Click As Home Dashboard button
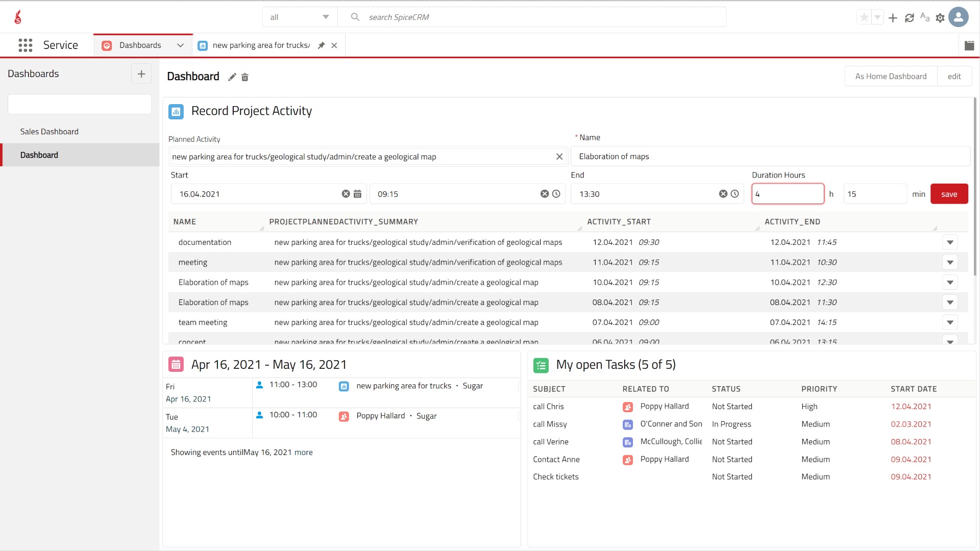 point(891,77)
